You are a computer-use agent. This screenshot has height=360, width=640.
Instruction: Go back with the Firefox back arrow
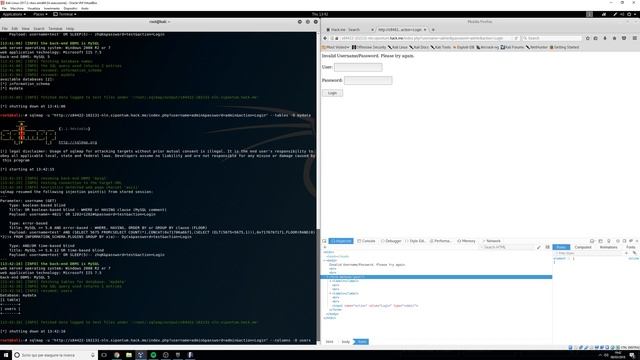(x=325, y=38)
